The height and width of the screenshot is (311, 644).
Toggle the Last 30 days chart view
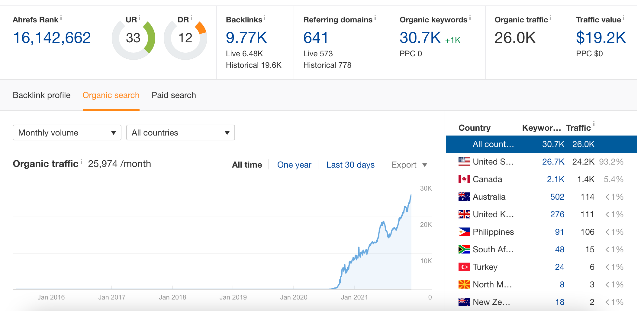[350, 165]
